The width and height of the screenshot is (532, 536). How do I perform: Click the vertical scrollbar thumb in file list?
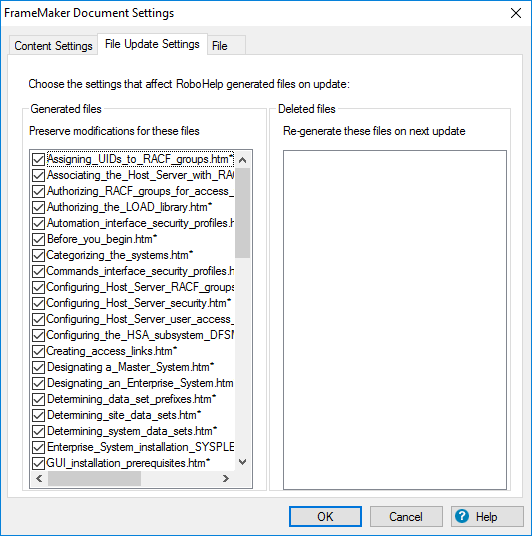[x=242, y=213]
